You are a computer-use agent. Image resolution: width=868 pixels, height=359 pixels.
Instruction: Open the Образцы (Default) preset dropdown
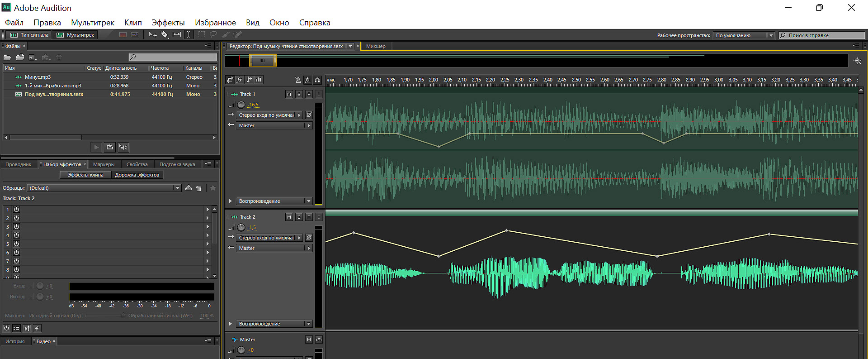(x=104, y=188)
